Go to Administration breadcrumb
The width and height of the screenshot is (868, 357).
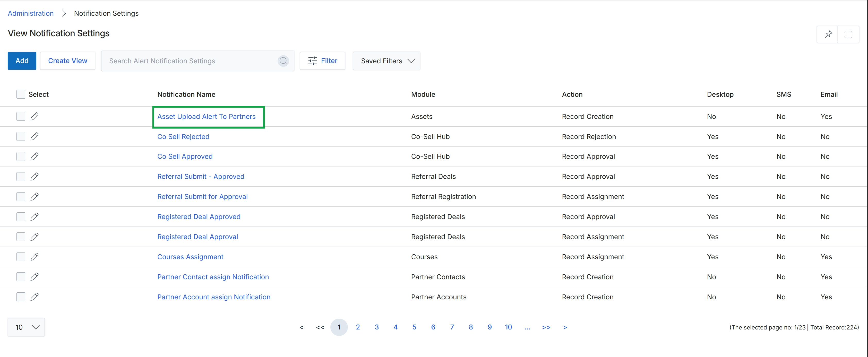click(x=31, y=13)
